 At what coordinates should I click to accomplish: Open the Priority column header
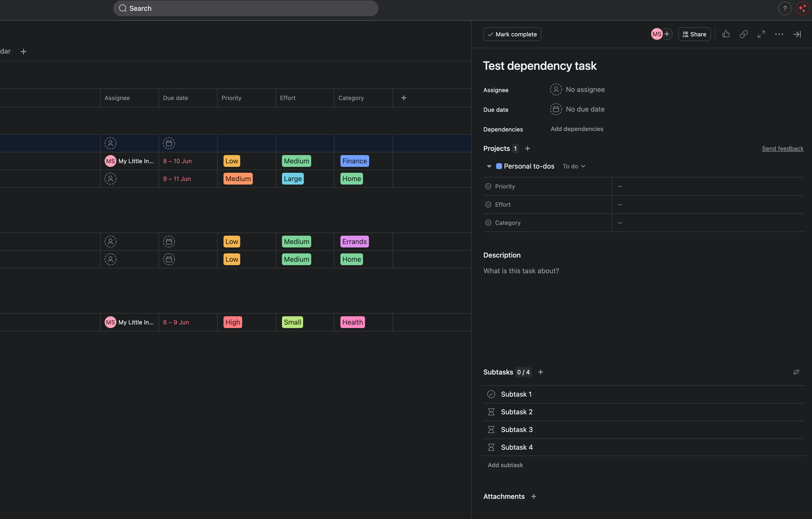[247, 98]
